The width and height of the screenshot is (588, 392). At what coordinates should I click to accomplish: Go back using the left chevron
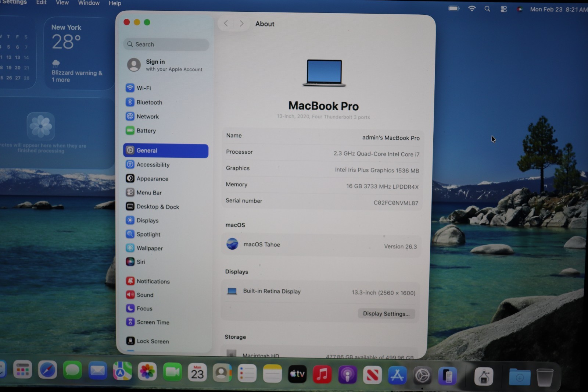pos(226,24)
